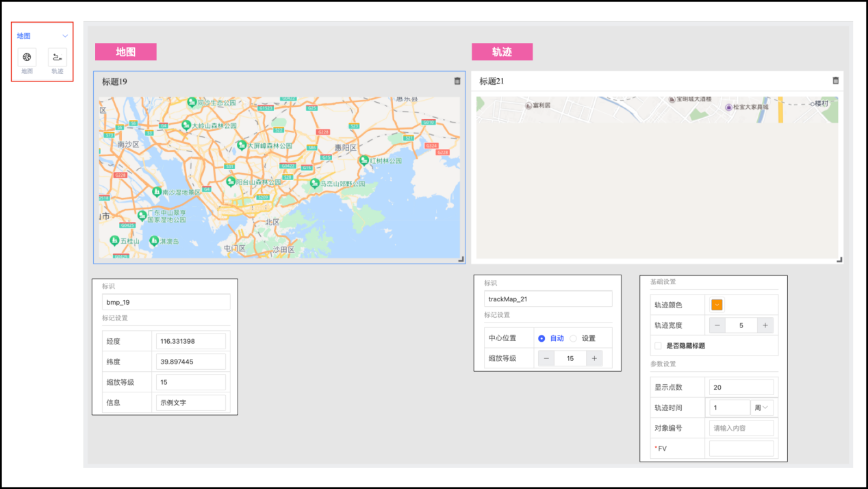Increase 轨迹宽度 with plus button
Viewport: 868px width, 489px height.
point(765,325)
